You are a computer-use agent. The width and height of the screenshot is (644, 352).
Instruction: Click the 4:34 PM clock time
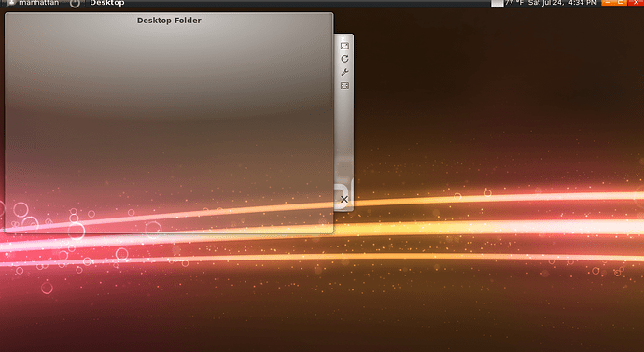582,3
